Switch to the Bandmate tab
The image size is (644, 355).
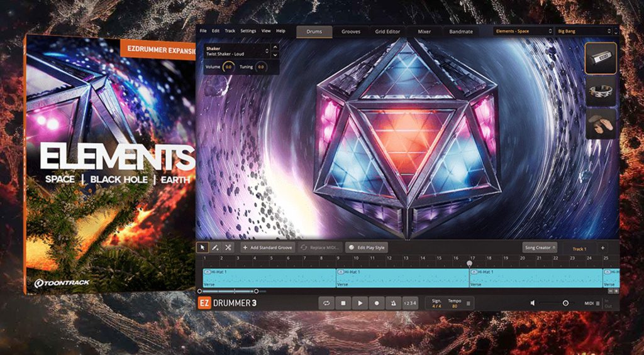461,31
